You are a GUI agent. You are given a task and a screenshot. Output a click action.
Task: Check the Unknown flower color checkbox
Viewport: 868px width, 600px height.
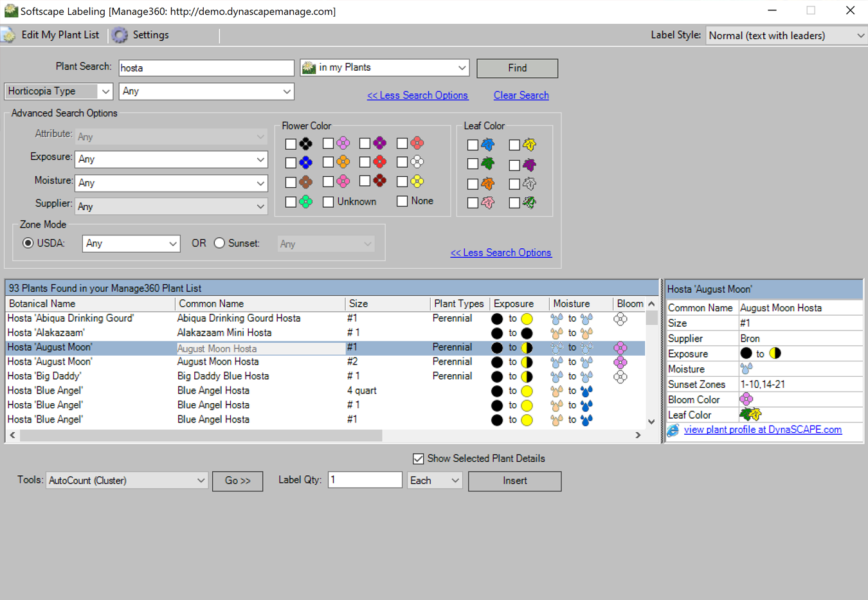tap(329, 202)
